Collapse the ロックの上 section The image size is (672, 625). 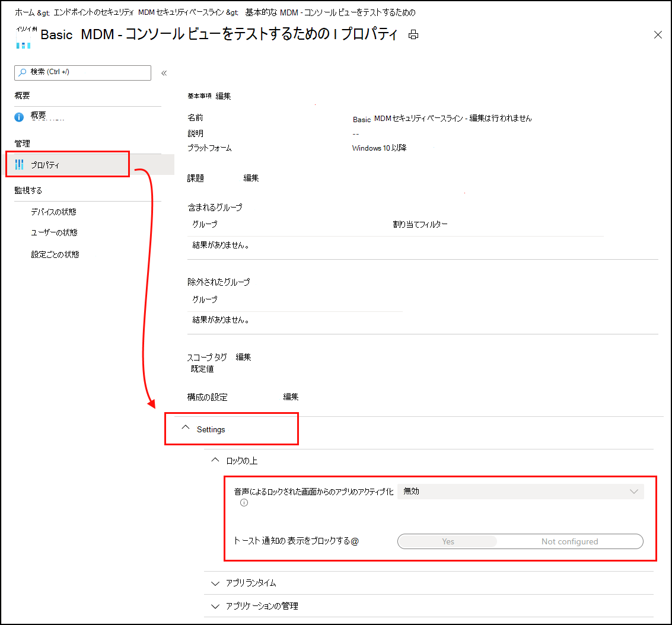coord(215,460)
